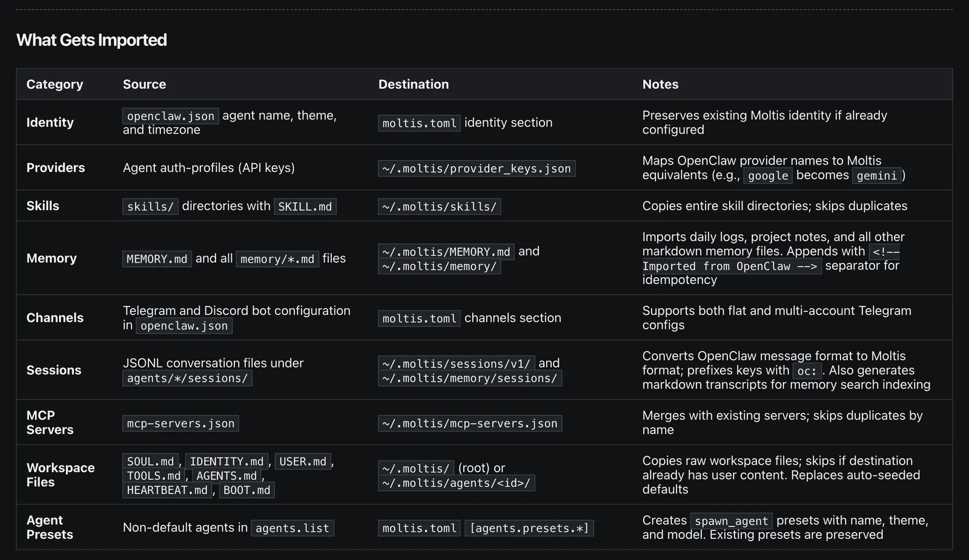Click the TOOLS.md code snippet
This screenshot has width=969, height=560.
(x=154, y=476)
